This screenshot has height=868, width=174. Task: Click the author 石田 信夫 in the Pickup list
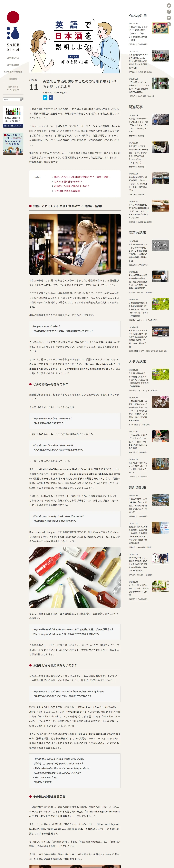pos(132,44)
